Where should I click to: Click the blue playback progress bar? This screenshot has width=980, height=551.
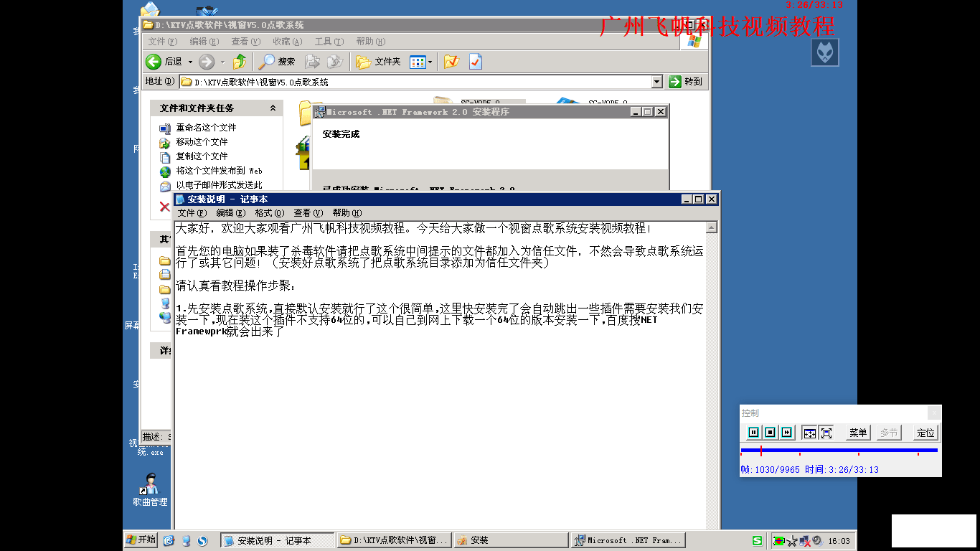[x=839, y=451]
